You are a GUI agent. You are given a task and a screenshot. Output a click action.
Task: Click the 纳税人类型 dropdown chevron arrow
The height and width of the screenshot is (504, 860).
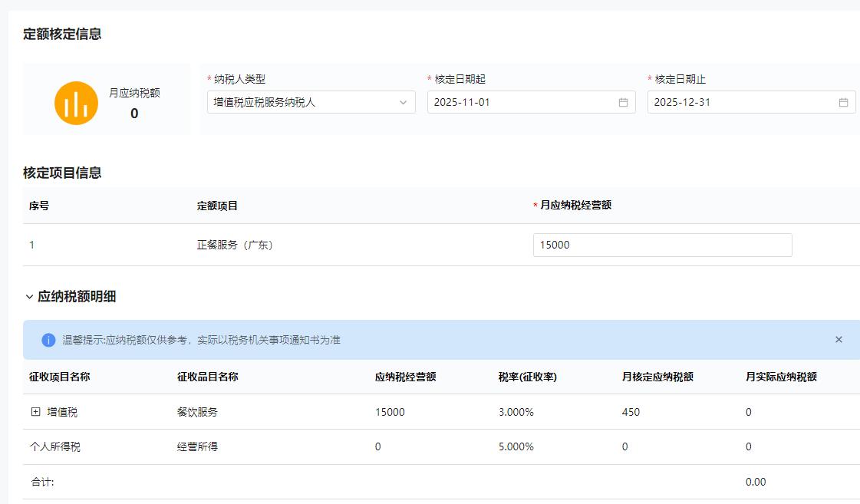click(x=403, y=103)
